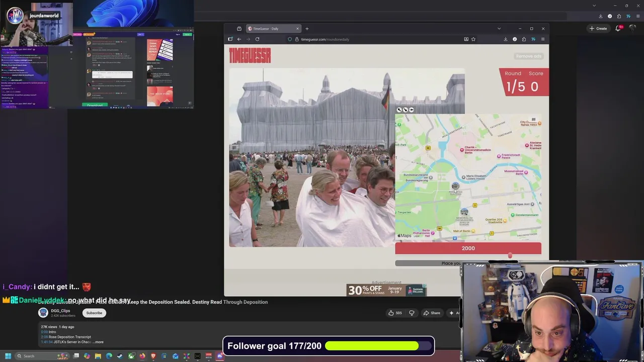Enlarge the map with the up-left arrow

399,110
